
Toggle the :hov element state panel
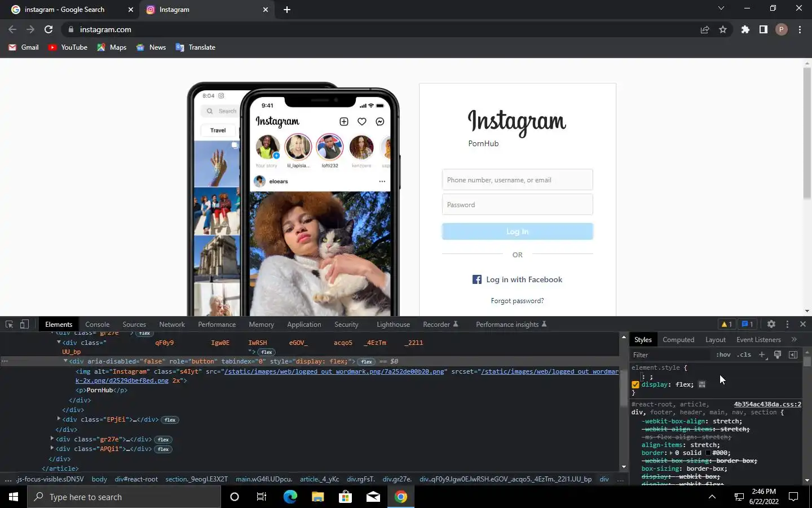(723, 354)
